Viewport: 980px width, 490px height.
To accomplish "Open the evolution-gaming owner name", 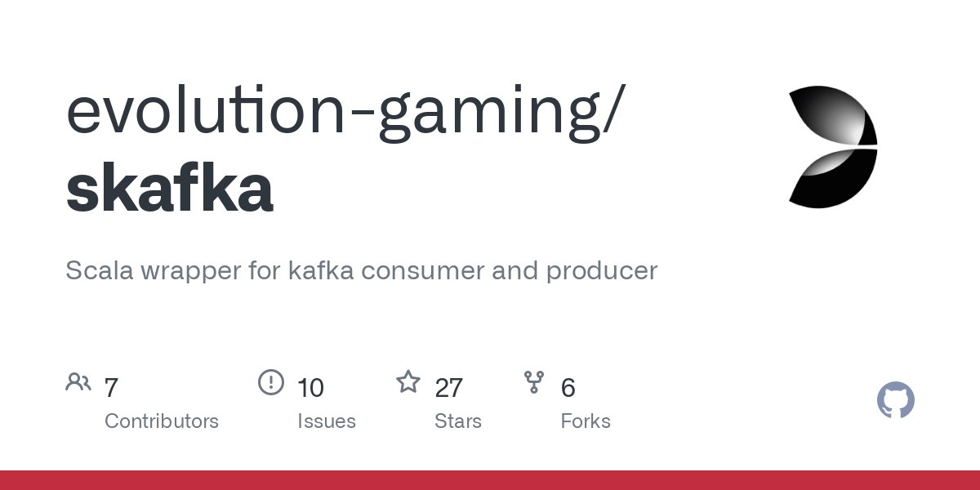I will point(345,114).
